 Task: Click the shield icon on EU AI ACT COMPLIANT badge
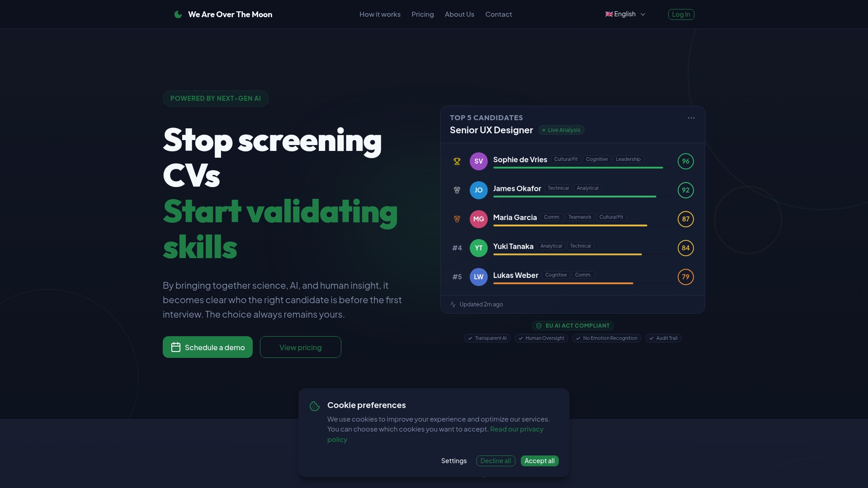coord(538,325)
